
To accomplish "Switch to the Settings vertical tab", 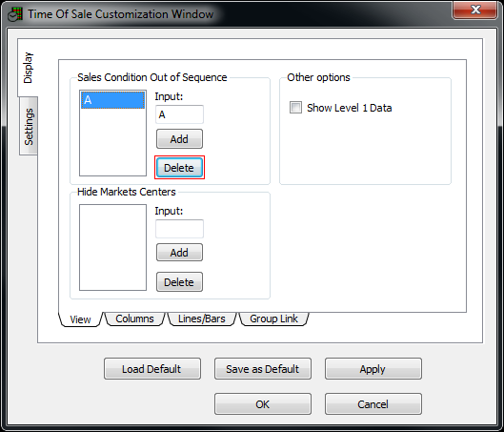I will (29, 126).
